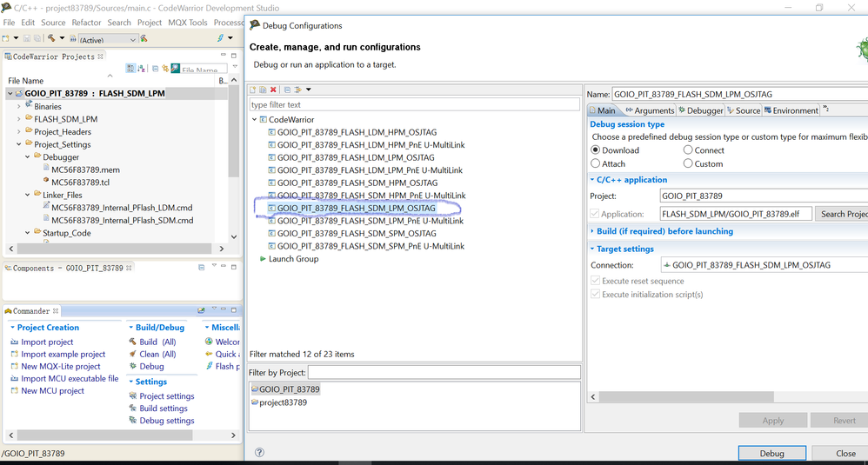868x465 pixels.
Task: Toggle Execute reset sequence checkbox
Action: coord(595,281)
